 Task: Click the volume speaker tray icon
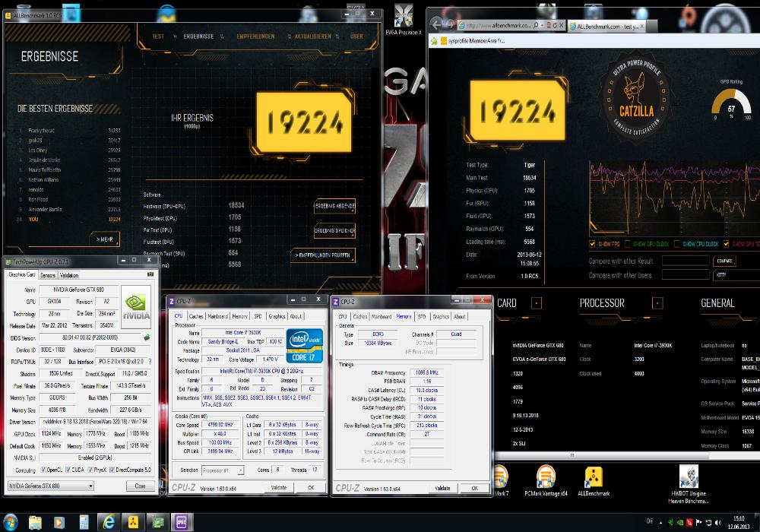(718, 522)
